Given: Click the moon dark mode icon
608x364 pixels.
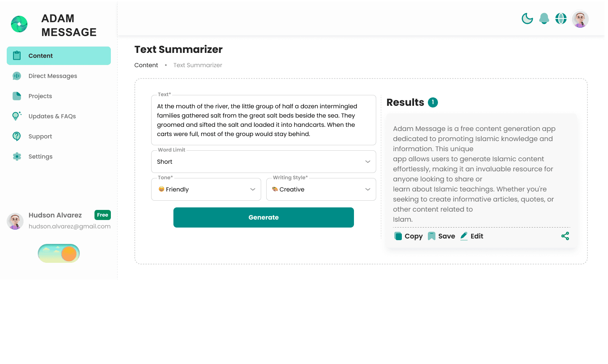Looking at the screenshot, I should pyautogui.click(x=527, y=18).
